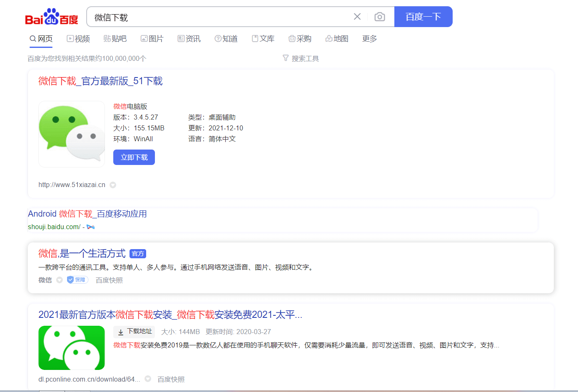
Task: Click the green WeChat thumbnail in pconline result
Action: 72,348
